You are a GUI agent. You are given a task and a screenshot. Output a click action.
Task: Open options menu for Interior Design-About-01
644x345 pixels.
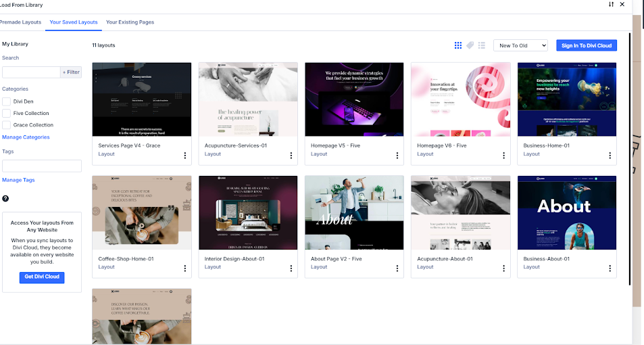(x=291, y=268)
